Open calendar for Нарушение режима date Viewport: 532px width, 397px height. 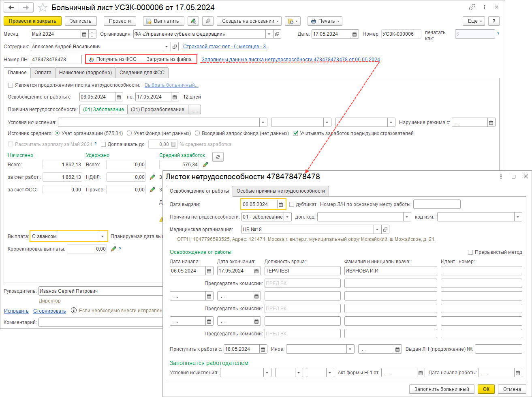point(491,122)
